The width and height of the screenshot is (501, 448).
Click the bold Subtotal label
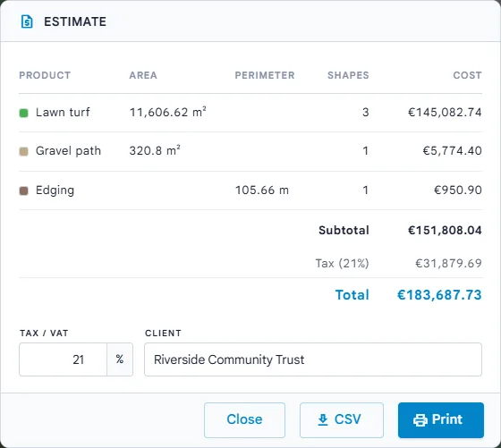point(344,230)
